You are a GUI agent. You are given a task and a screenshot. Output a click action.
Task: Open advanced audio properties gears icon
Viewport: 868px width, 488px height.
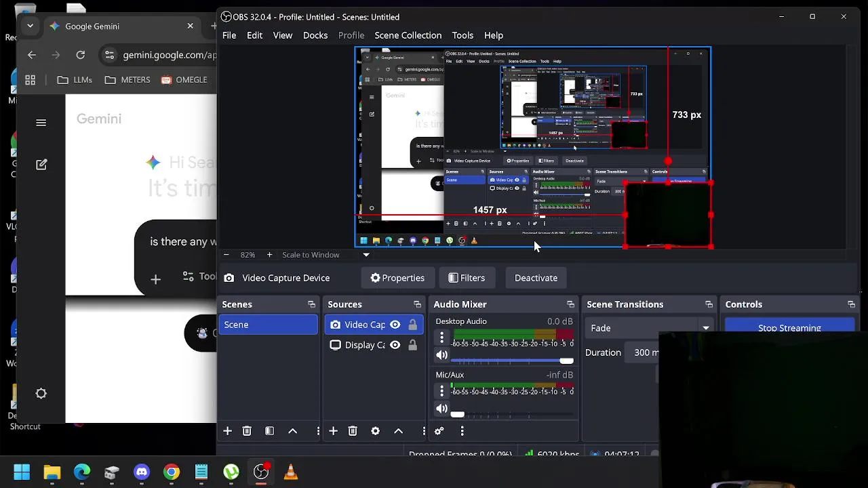click(x=439, y=431)
